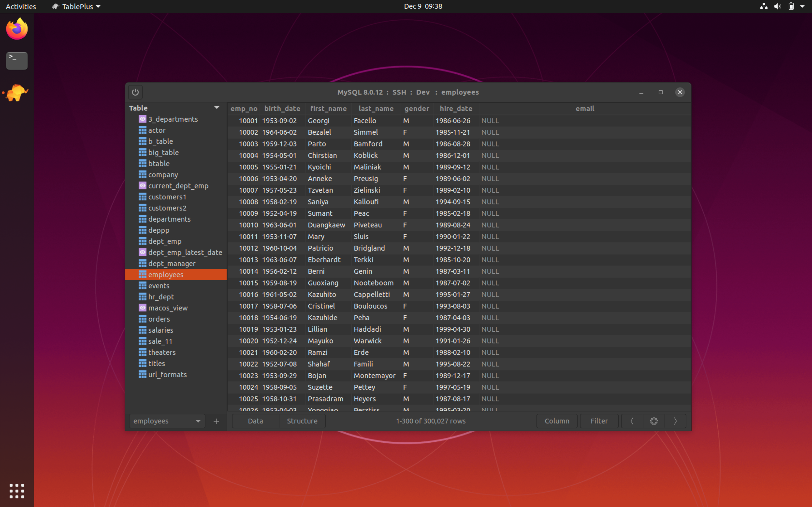Click the Column icon in status bar
This screenshot has width=812, height=507.
(555, 421)
